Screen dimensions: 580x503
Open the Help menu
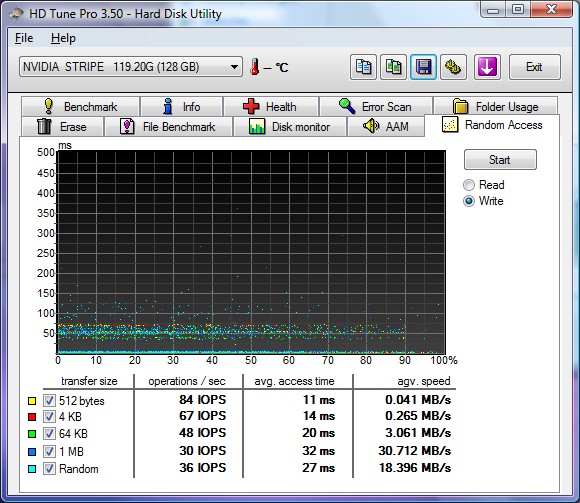(63, 38)
